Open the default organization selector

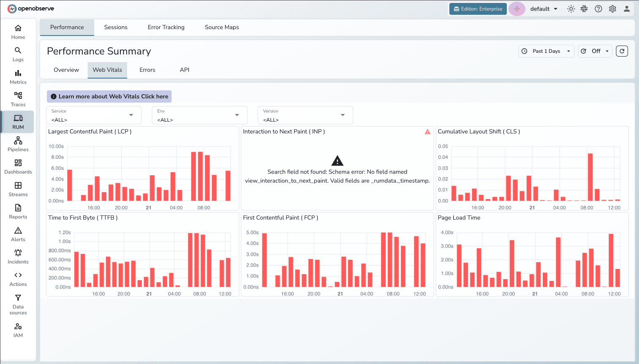click(544, 8)
